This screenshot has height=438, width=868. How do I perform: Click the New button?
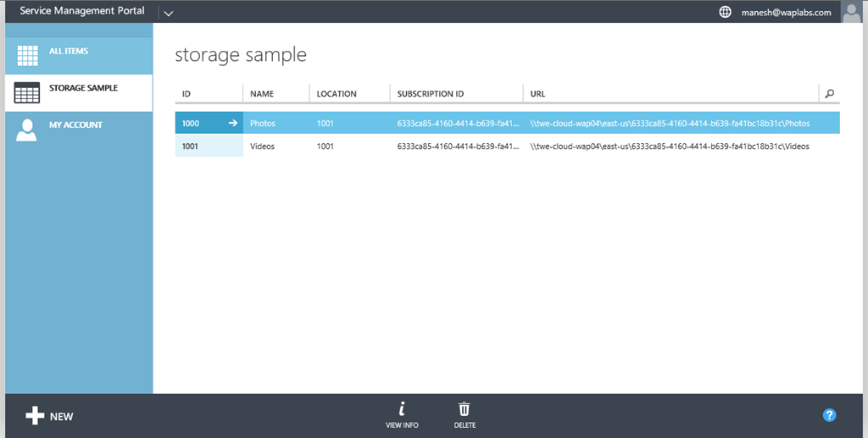pos(49,416)
